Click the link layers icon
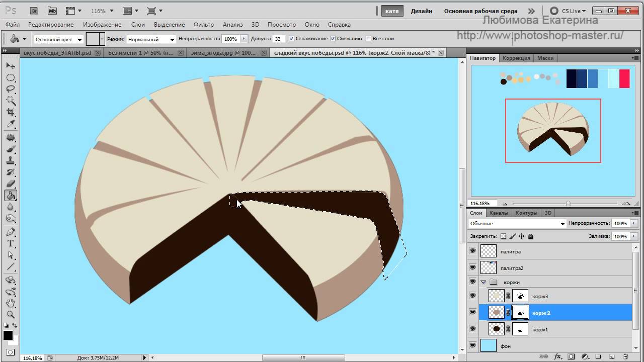 [x=544, y=356]
